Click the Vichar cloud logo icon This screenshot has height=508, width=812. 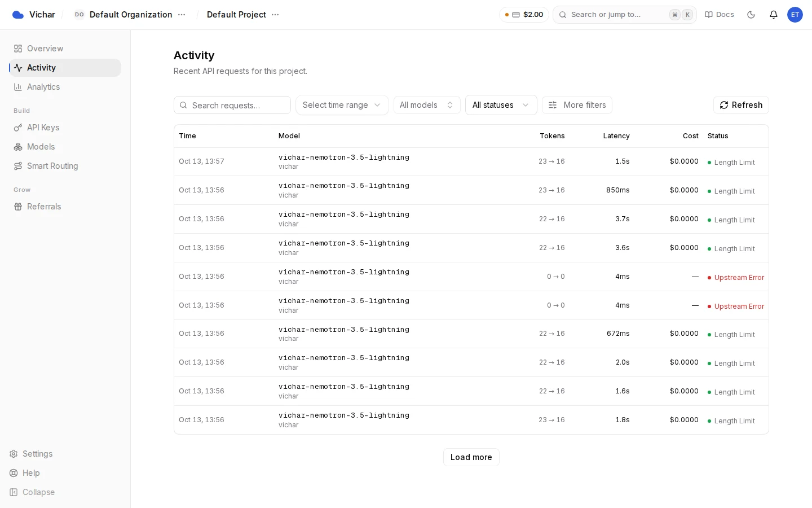(18, 15)
